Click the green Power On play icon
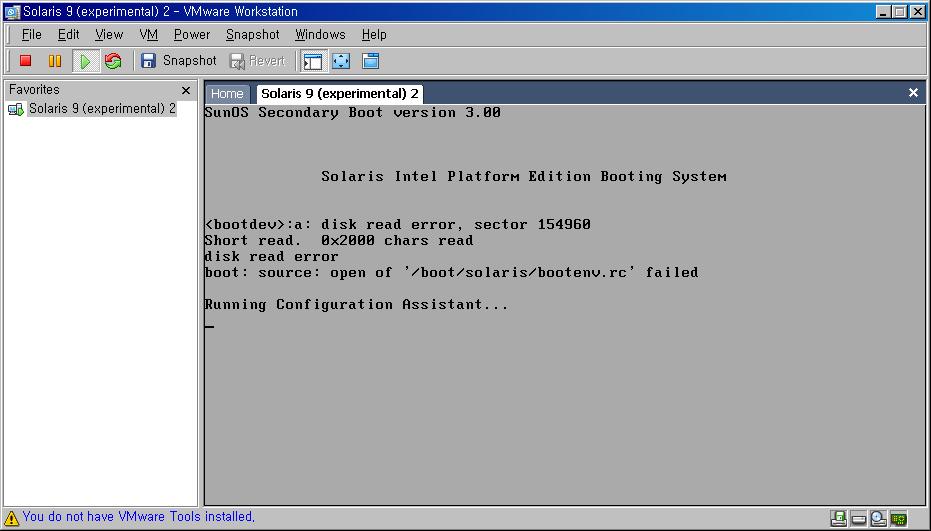 (x=85, y=61)
